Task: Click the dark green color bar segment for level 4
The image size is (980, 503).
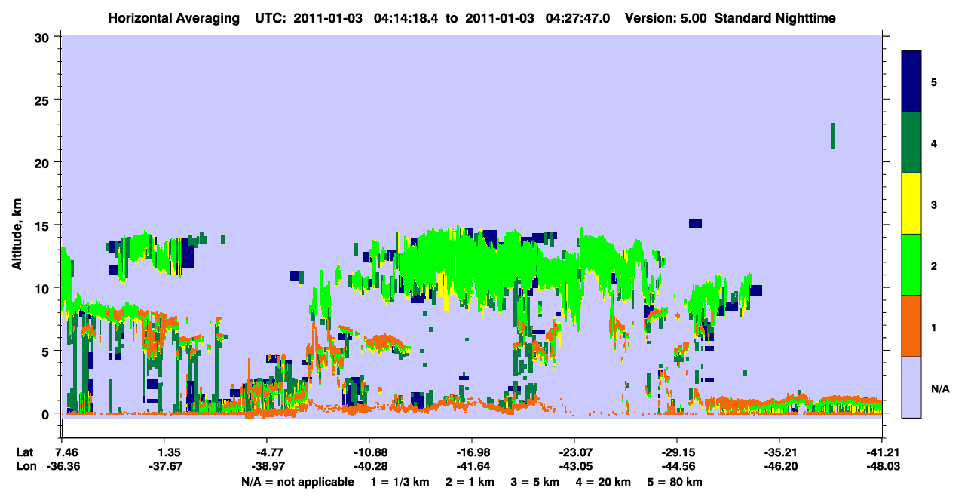Action: [911, 143]
